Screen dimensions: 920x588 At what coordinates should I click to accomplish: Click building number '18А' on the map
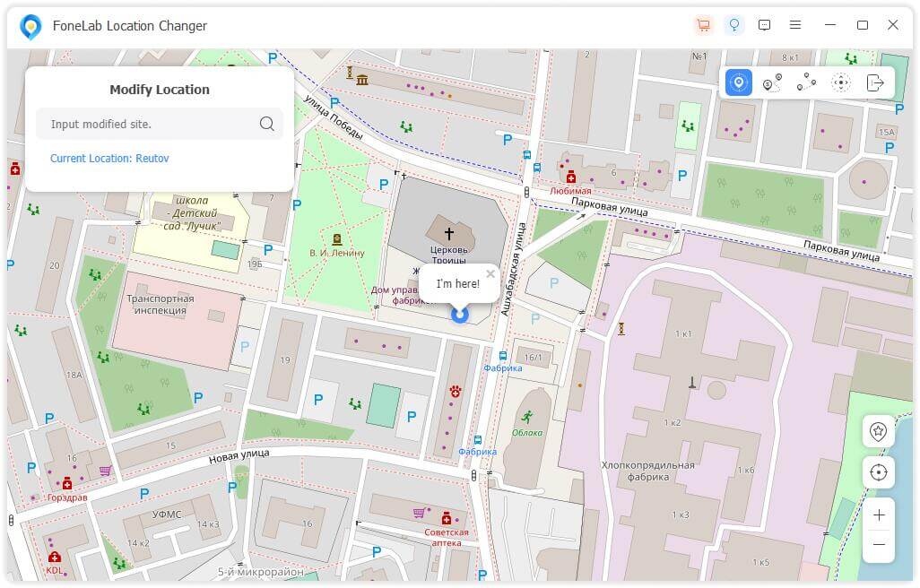pyautogui.click(x=74, y=375)
